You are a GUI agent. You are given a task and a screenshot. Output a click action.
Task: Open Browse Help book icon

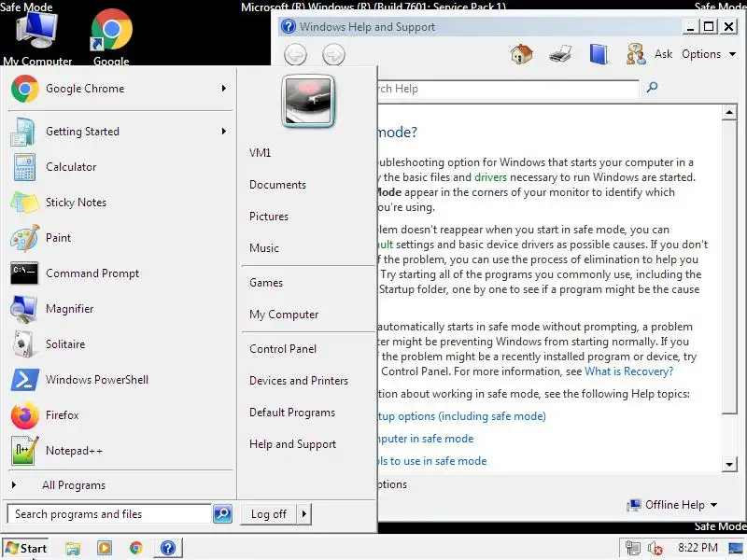599,54
